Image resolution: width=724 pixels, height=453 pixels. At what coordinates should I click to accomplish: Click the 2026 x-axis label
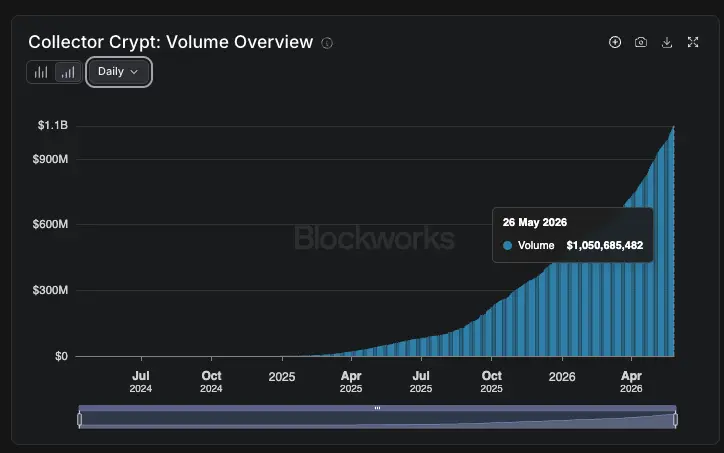pyautogui.click(x=562, y=377)
